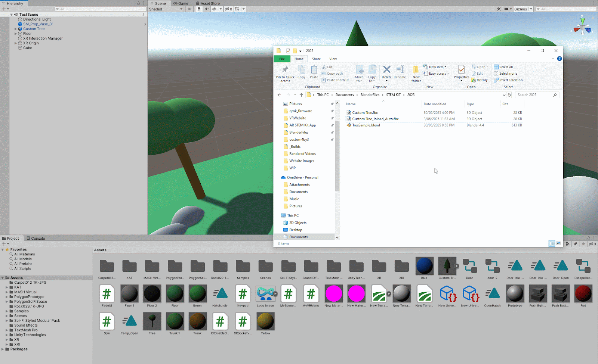Click Copy path in Explorer ribbon
The height and width of the screenshot is (364, 598).
[332, 74]
